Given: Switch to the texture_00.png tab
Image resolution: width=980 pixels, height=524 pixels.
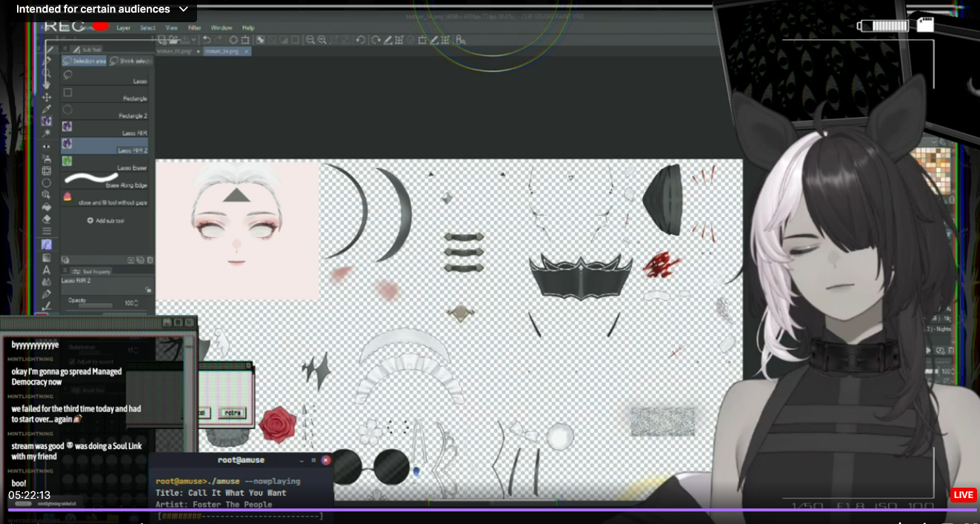Looking at the screenshot, I should tap(176, 51).
